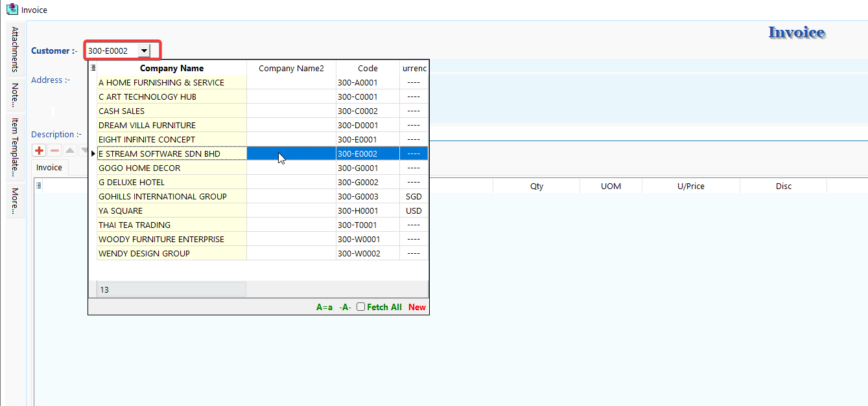Open the Note... side tab

[15, 95]
